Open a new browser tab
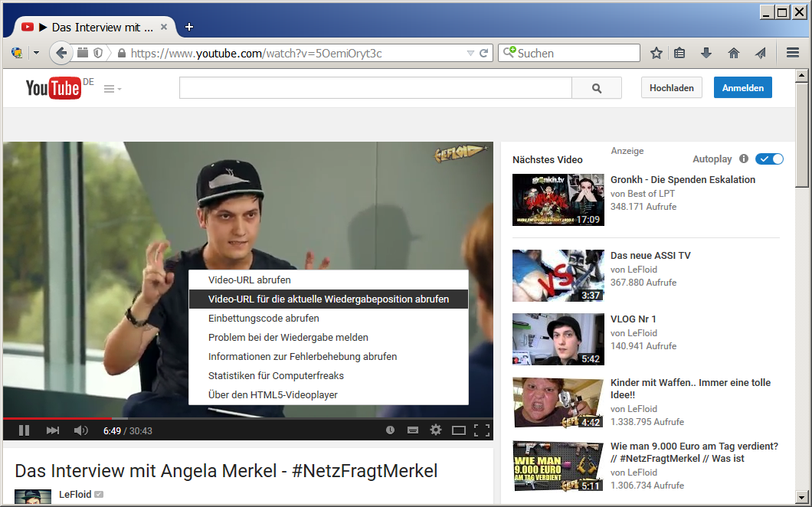The height and width of the screenshot is (507, 812). (x=189, y=27)
